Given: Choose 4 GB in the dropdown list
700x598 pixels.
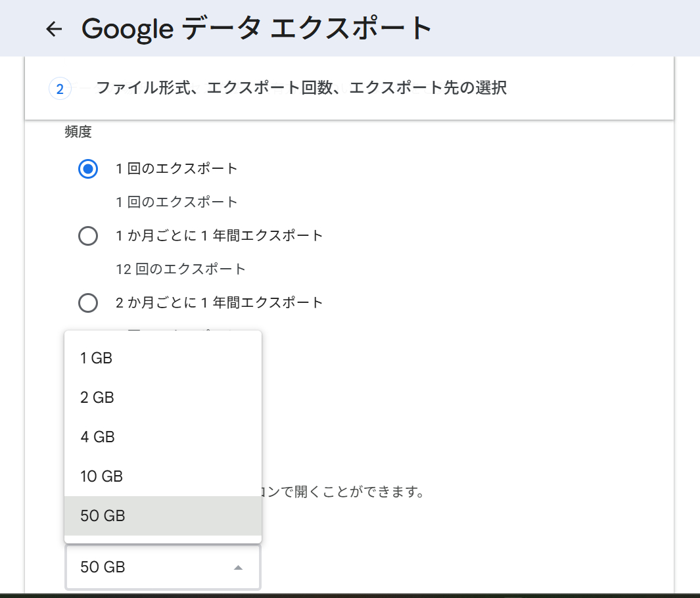Looking at the screenshot, I should click(163, 436).
